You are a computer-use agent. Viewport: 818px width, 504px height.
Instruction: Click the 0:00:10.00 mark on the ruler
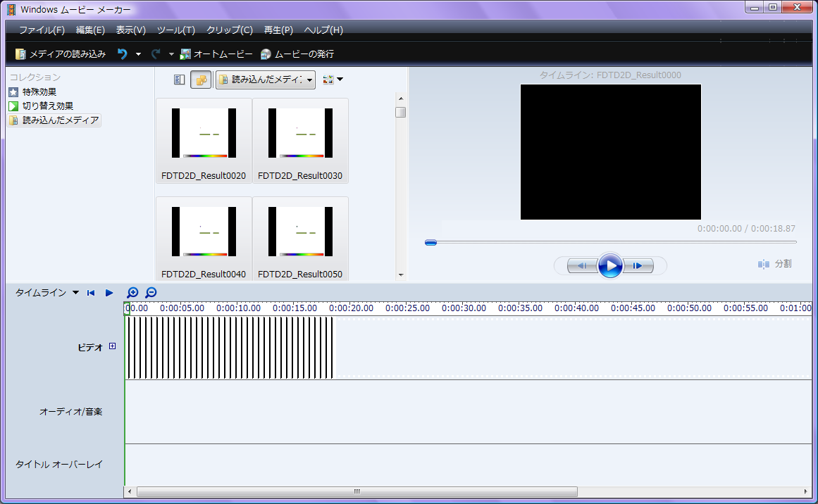tap(238, 308)
